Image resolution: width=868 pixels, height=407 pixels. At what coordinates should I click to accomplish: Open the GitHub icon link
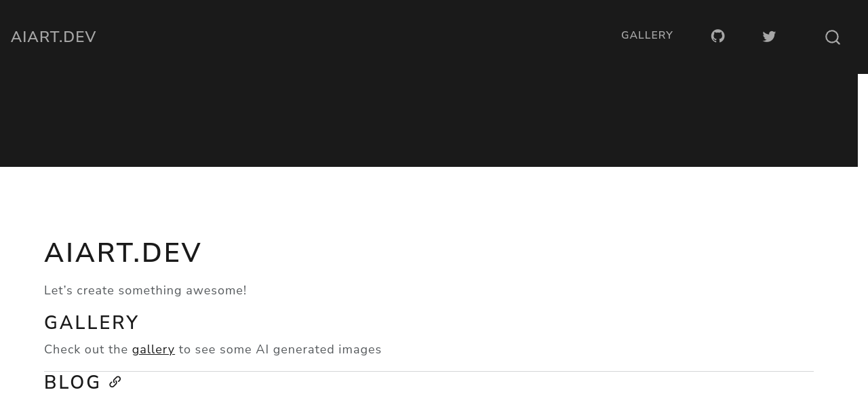(x=717, y=36)
